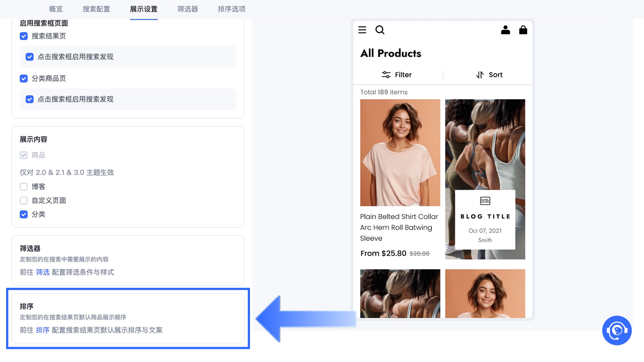Click the Plain Belted Shirt Collar product title
Screen dimensions: 644x362
[x=399, y=227]
